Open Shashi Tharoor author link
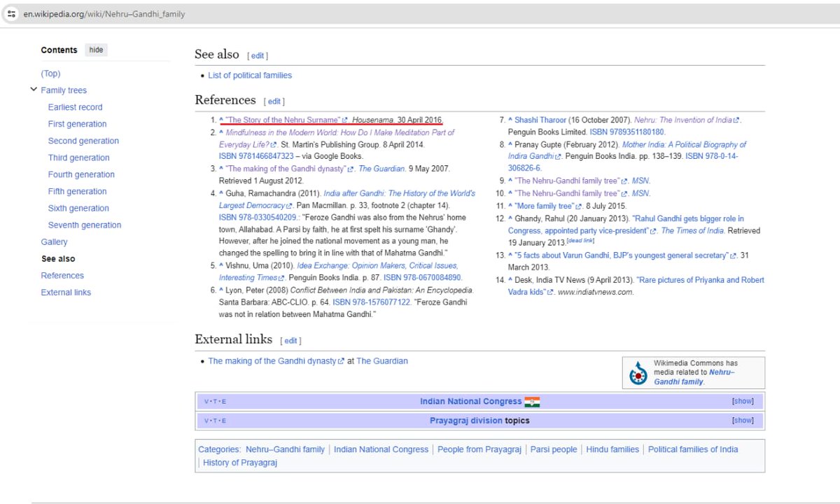The height and width of the screenshot is (504, 840). [541, 120]
